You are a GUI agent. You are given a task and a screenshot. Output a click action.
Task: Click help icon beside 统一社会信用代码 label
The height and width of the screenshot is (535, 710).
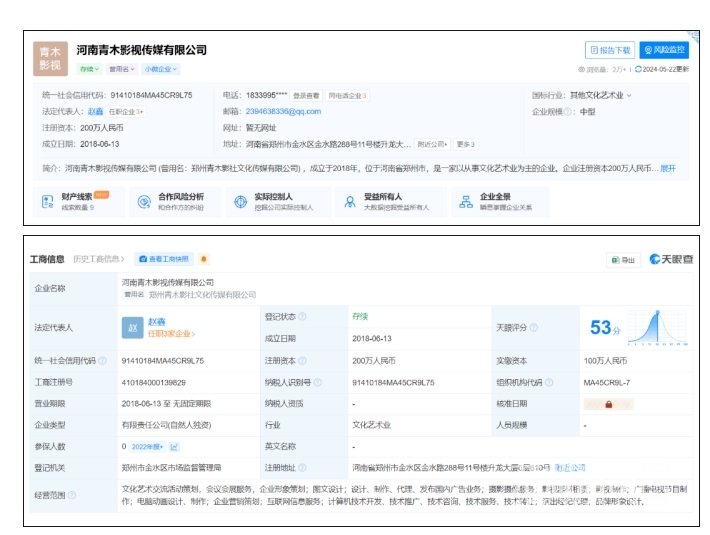102,361
